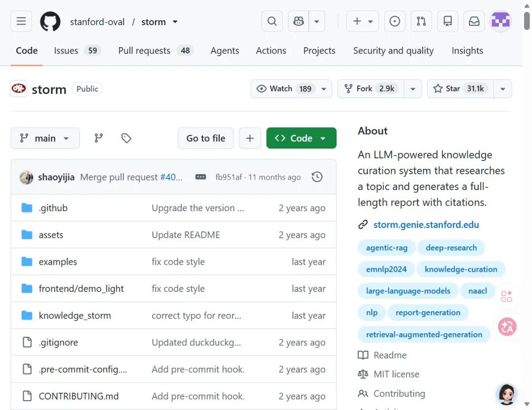This screenshot has height=410, width=532.
Task: Add file using the plus button
Action: [x=250, y=138]
